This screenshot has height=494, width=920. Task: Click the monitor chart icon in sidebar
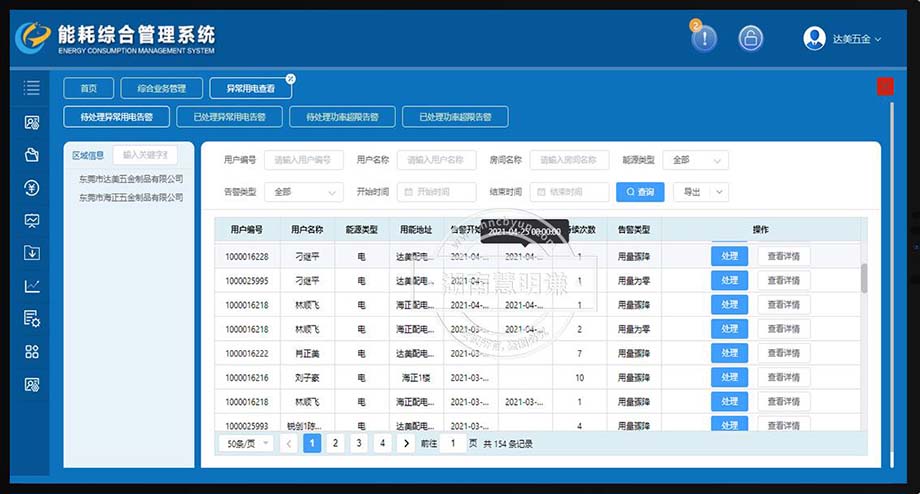pos(32,220)
